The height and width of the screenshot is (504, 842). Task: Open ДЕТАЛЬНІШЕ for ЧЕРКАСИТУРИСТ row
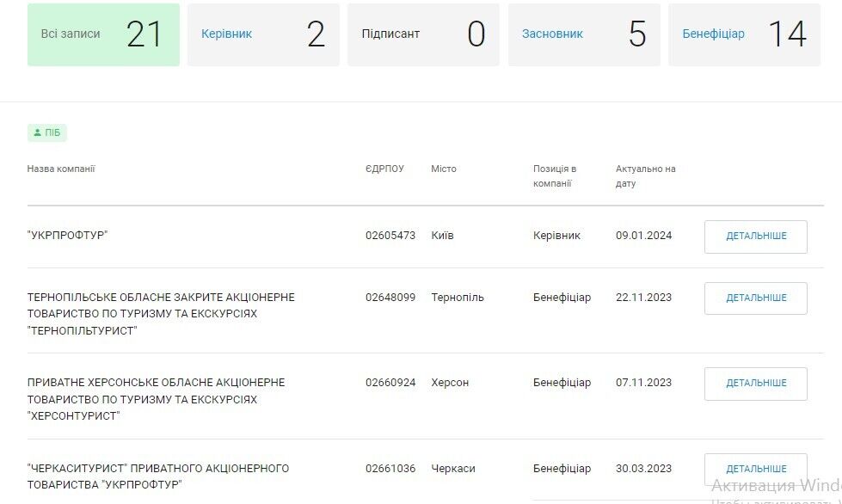point(755,469)
